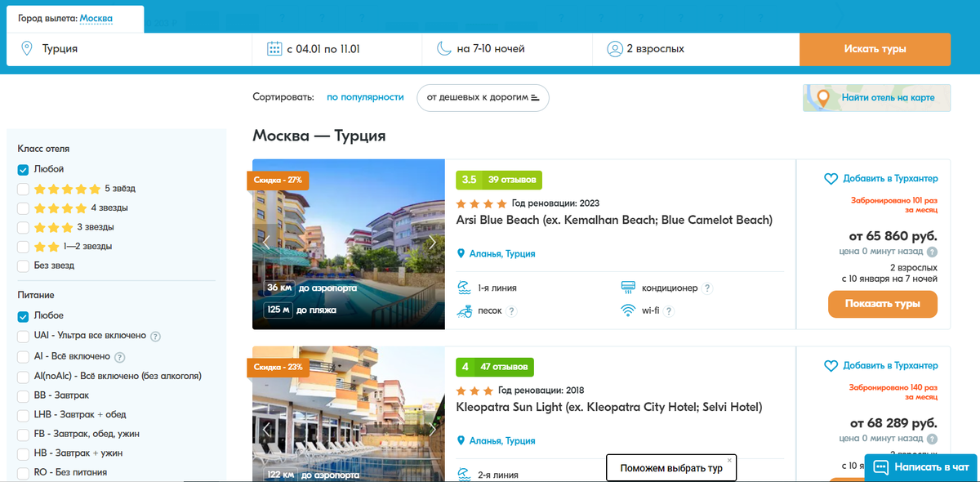Screen dimensions: 980x482
Task: Open the Arsi Blue Beach hotel photo
Action: (x=349, y=244)
